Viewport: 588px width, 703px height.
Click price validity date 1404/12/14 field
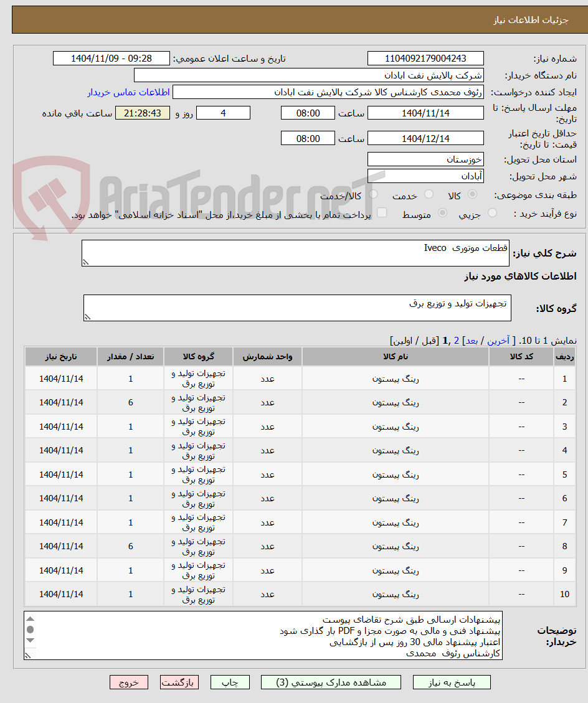(x=425, y=138)
